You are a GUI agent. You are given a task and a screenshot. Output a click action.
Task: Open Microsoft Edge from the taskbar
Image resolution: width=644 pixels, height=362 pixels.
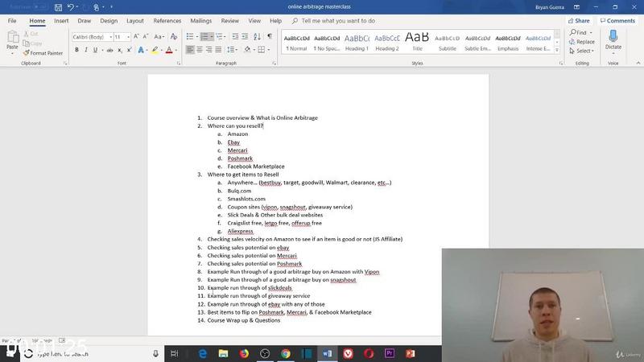tap(203, 353)
